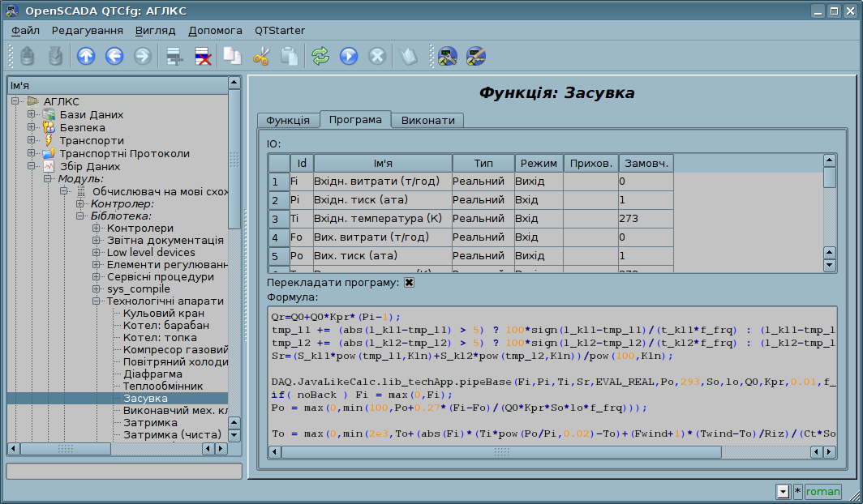
Task: Expand the Контролери library node
Action: click(97, 229)
